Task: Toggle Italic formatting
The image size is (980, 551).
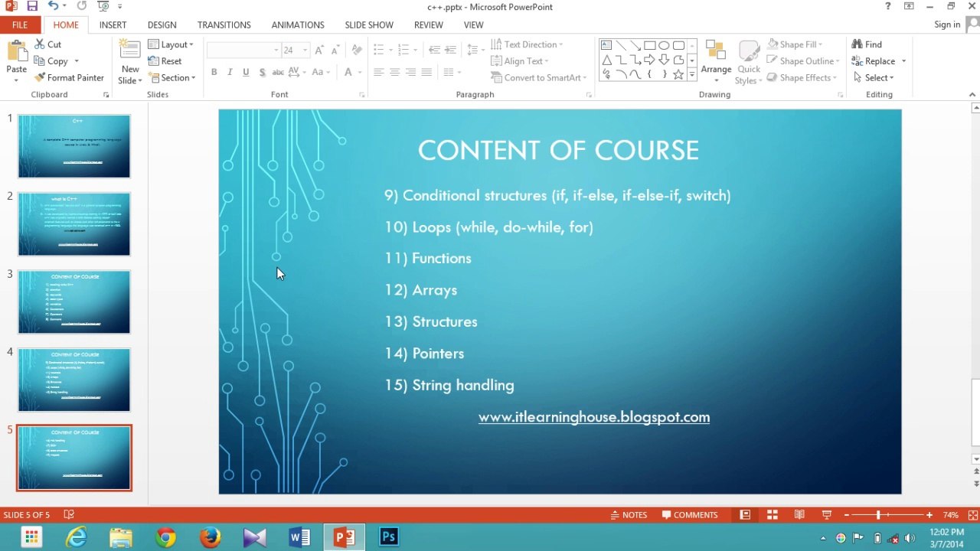Action: click(x=230, y=72)
